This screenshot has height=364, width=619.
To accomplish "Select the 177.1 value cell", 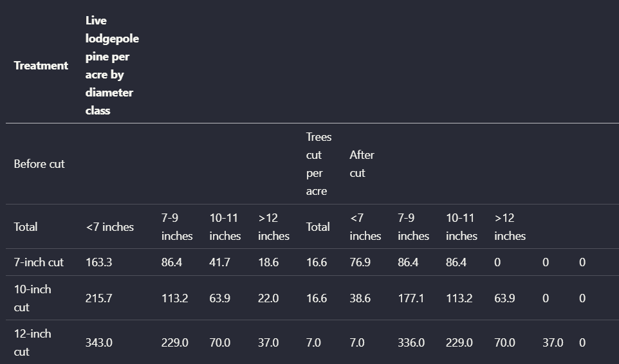I will coord(411,298).
